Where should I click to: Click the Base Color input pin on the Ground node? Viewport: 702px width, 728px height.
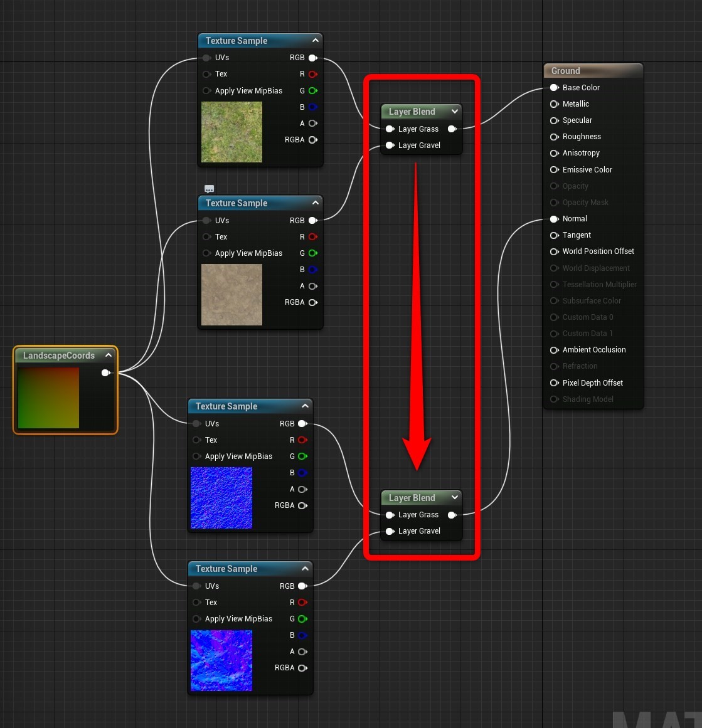pos(554,87)
